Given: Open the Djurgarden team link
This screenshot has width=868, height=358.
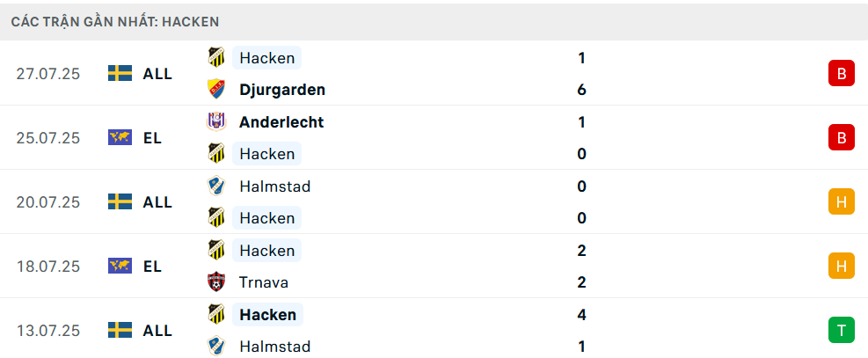Looking at the screenshot, I should click(282, 90).
